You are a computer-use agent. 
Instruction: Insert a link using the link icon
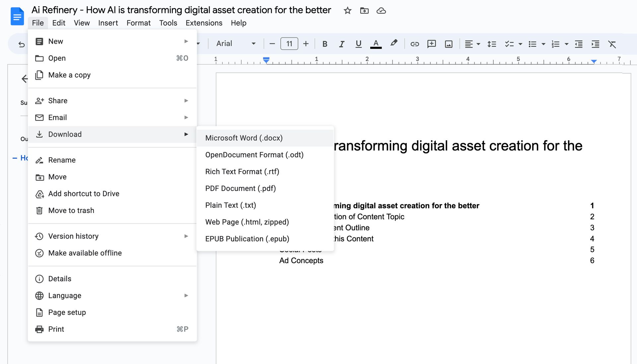pyautogui.click(x=414, y=43)
